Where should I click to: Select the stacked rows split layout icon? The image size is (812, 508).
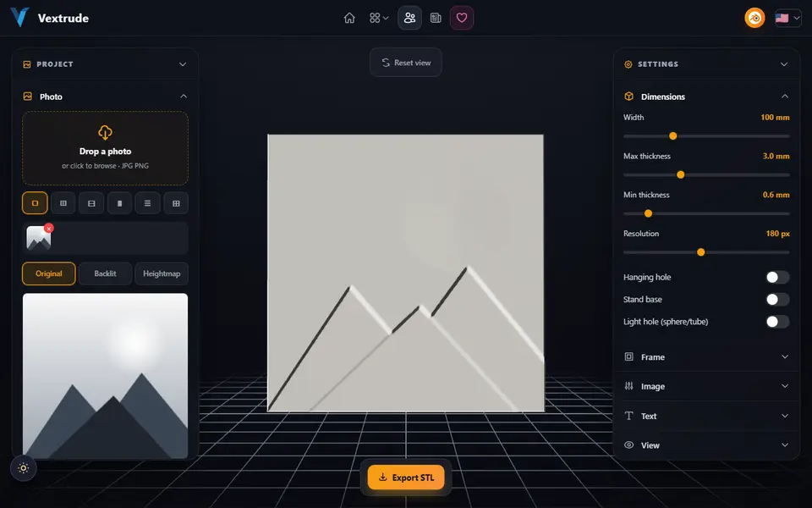91,203
